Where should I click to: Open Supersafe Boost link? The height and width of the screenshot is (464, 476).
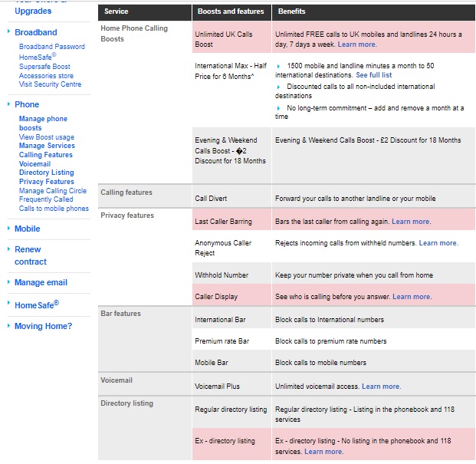pos(44,67)
